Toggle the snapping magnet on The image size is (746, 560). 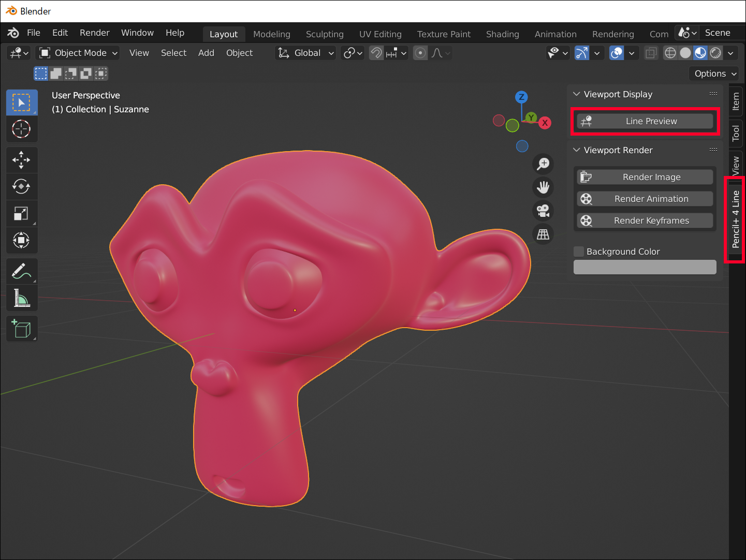point(376,52)
